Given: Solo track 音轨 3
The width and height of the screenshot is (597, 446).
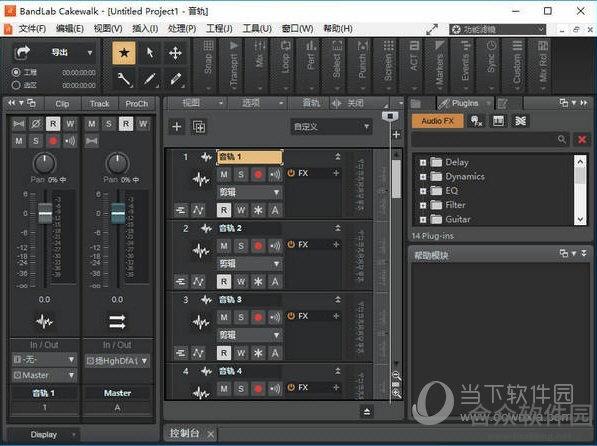Looking at the screenshot, I should (241, 317).
